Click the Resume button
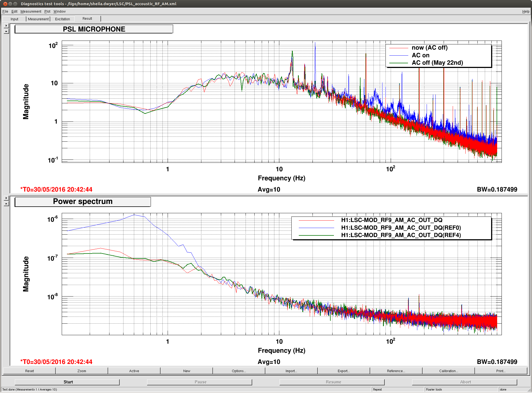The height and width of the screenshot is (393, 532). tap(332, 382)
